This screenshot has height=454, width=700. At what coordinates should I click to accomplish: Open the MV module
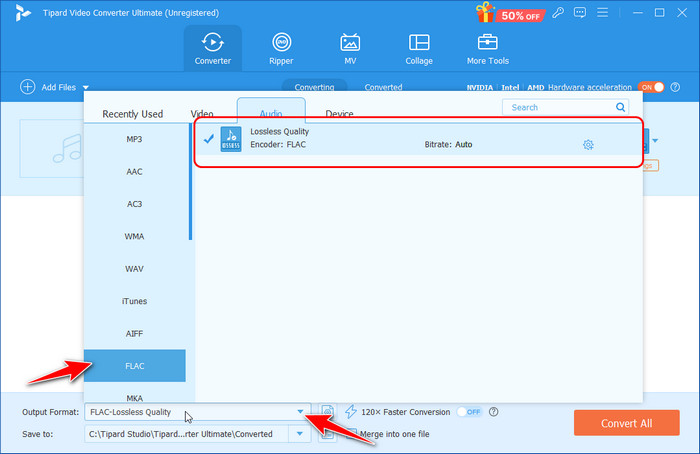click(x=350, y=48)
